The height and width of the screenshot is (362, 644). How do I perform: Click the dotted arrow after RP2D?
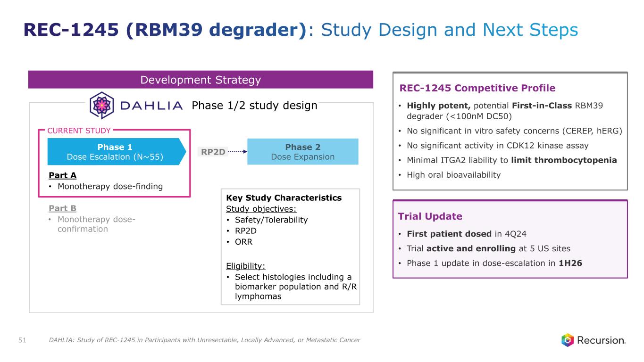[237, 151]
